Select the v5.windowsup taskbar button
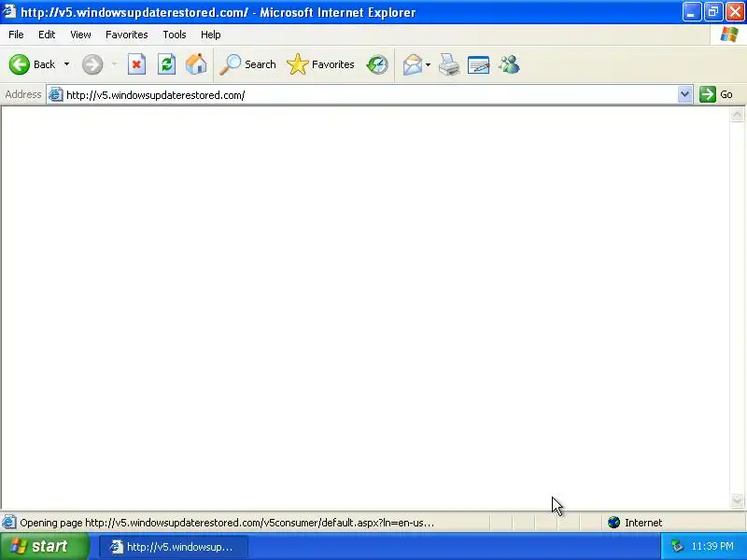 [x=174, y=547]
